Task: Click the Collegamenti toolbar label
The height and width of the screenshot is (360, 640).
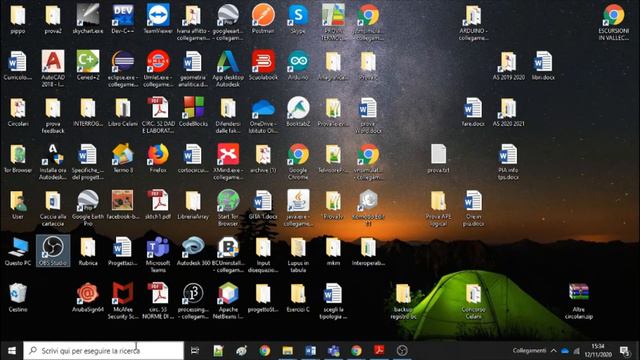Action: pos(529,351)
